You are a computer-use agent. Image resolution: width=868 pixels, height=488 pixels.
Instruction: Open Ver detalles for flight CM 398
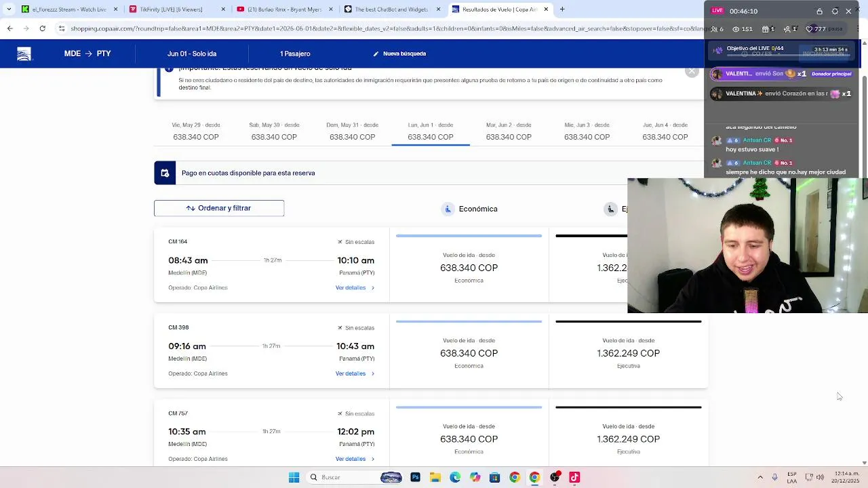point(355,373)
